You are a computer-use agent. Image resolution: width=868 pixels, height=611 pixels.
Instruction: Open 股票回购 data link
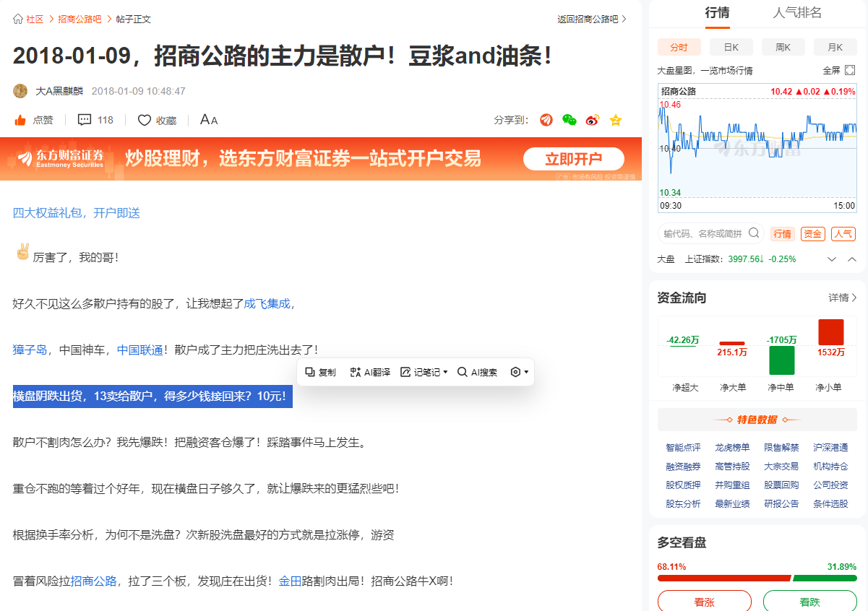click(x=781, y=485)
